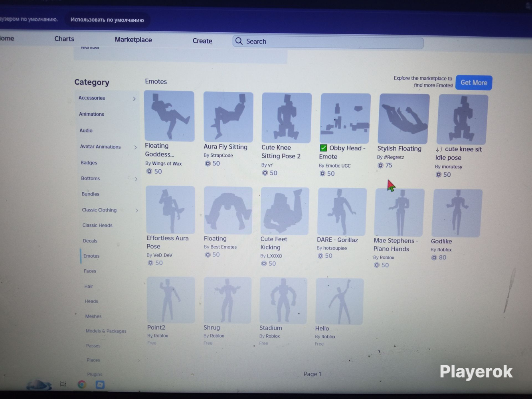Open the weather widget on the taskbar
Image resolution: width=532 pixels, height=399 pixels.
[x=39, y=385]
